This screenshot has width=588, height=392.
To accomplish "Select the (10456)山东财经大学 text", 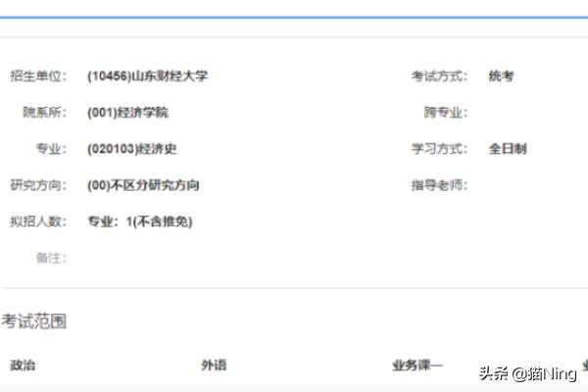I will (147, 76).
